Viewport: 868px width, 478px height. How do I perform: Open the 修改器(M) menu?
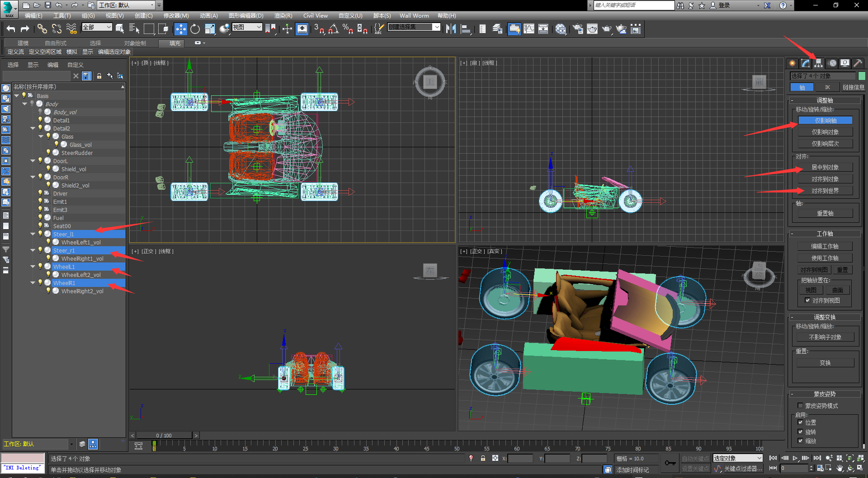coord(176,16)
